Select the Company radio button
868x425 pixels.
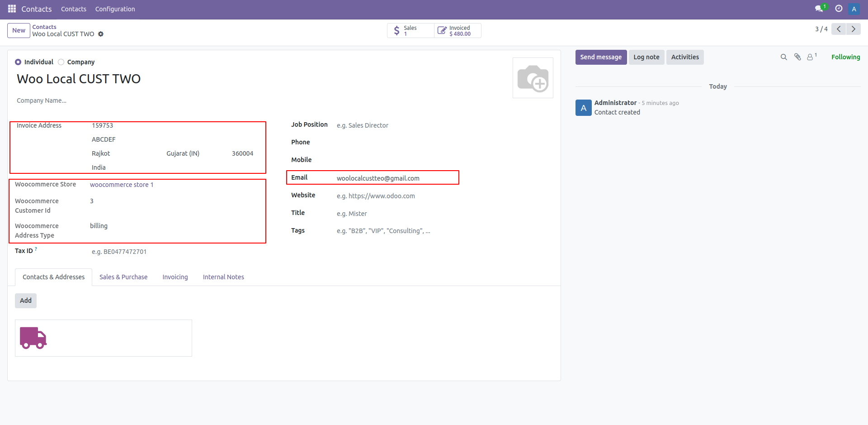61,62
